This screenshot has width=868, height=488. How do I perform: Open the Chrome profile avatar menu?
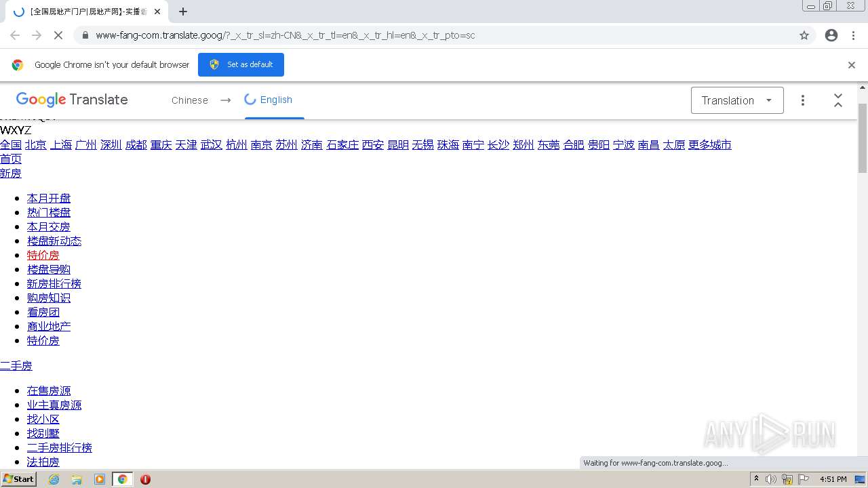pos(831,35)
